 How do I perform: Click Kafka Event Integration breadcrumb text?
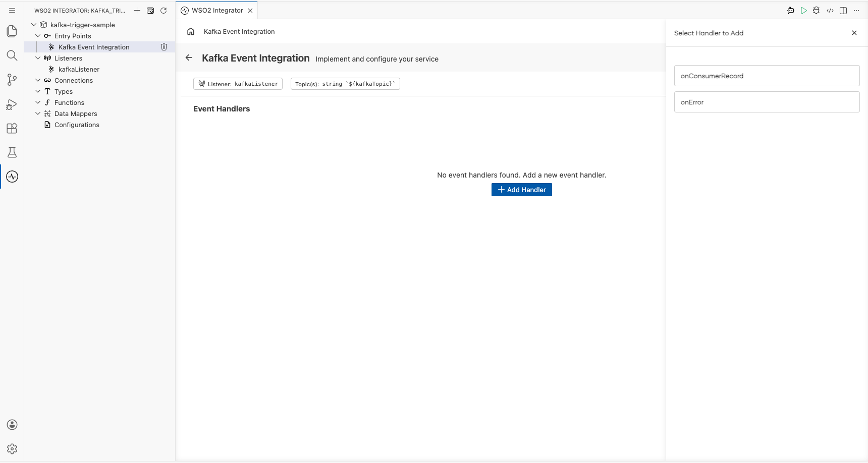point(239,31)
